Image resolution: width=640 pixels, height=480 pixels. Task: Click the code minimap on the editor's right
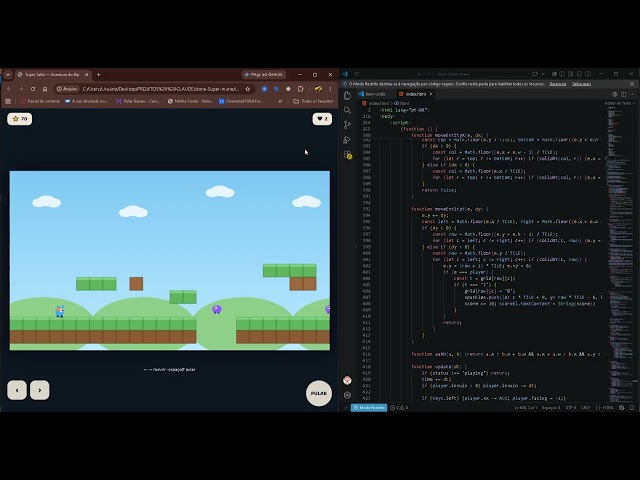pos(620,253)
